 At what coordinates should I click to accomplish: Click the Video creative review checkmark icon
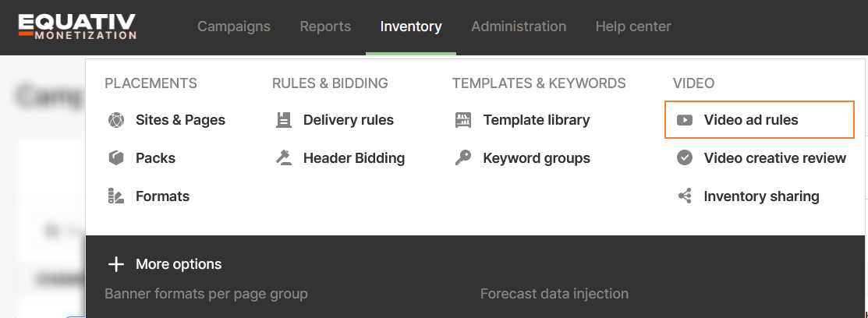tap(685, 158)
